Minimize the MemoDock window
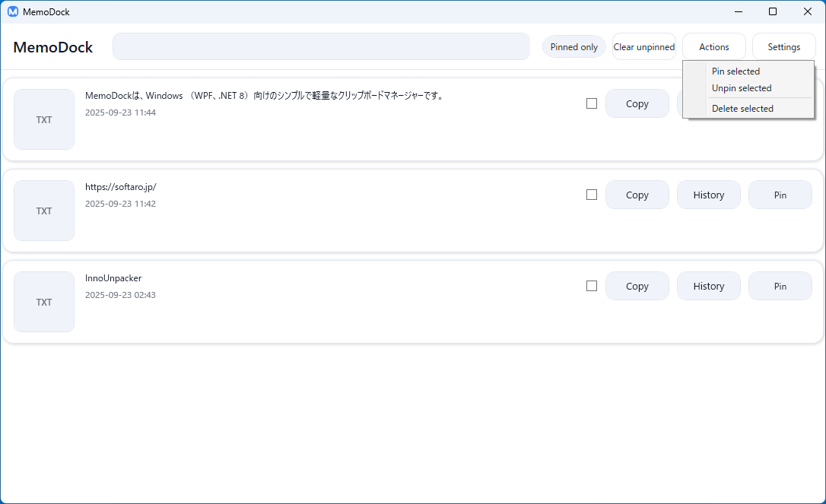The width and height of the screenshot is (826, 504). pos(739,11)
